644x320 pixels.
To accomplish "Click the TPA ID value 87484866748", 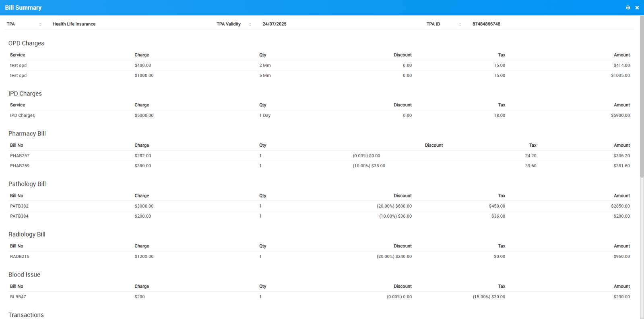I will click(x=486, y=24).
